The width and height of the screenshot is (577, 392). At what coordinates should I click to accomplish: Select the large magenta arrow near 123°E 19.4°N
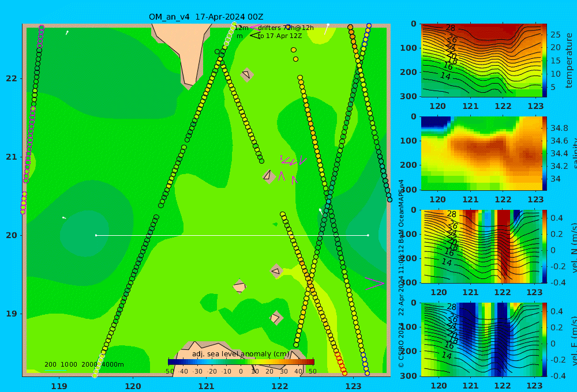click(374, 284)
